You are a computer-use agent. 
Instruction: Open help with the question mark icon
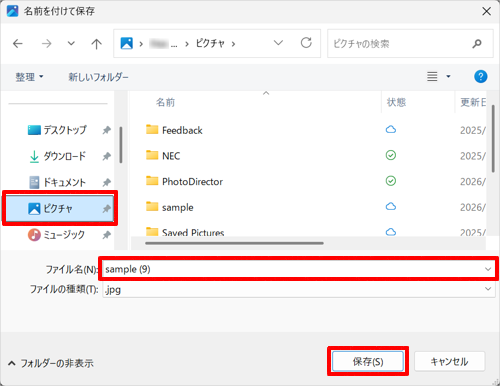point(480,77)
